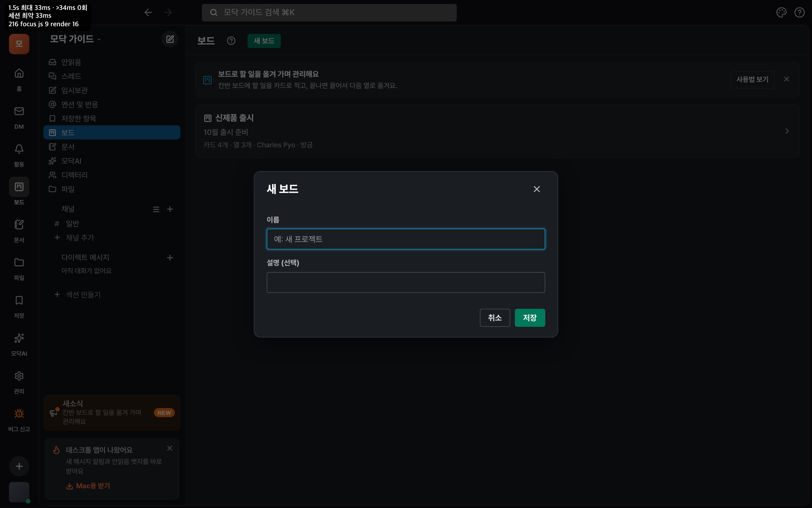
Task: Click the 취소 cancel button
Action: pos(495,318)
